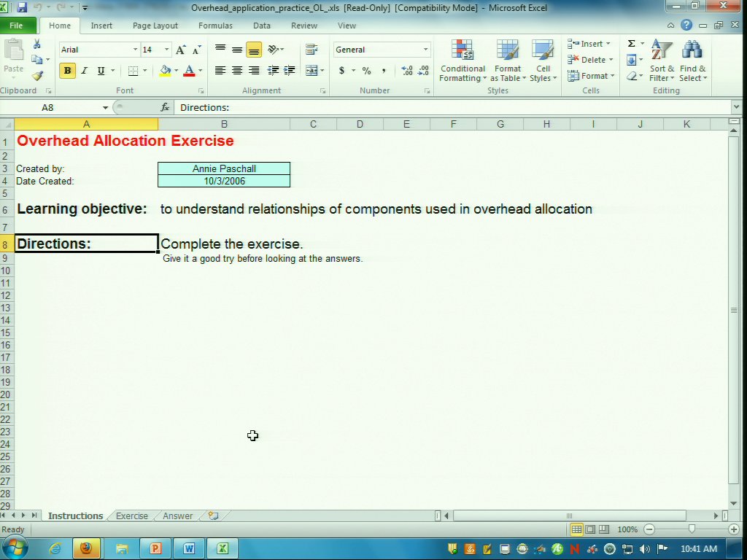Viewport: 747px width, 560px height.
Task: Switch to the Page Layout ribbon tab
Action: [x=155, y=26]
